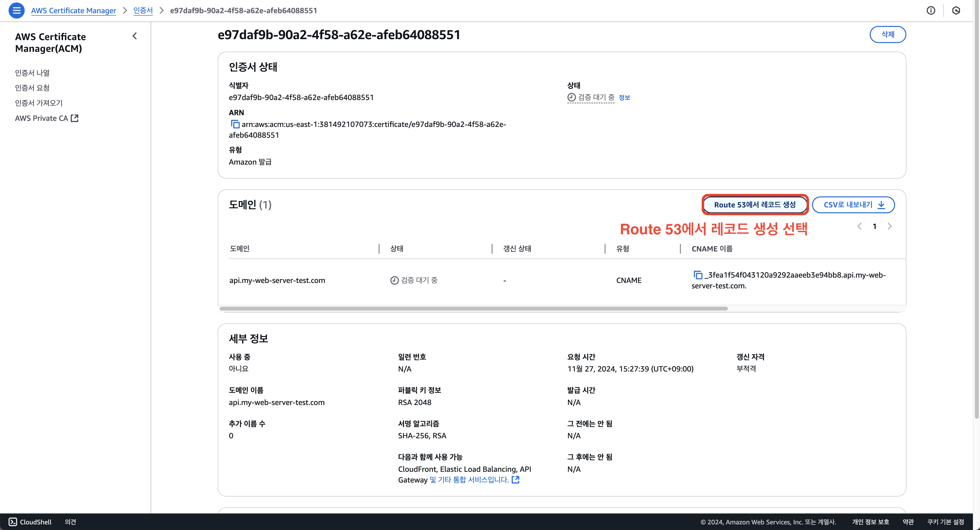The image size is (980, 530).
Task: Open 정보 link next to status
Action: [x=624, y=98]
